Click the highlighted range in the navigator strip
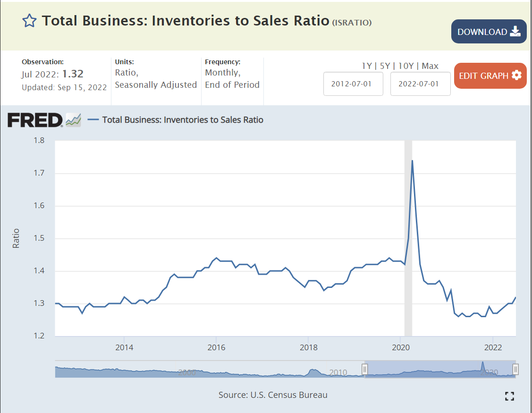 coord(439,369)
